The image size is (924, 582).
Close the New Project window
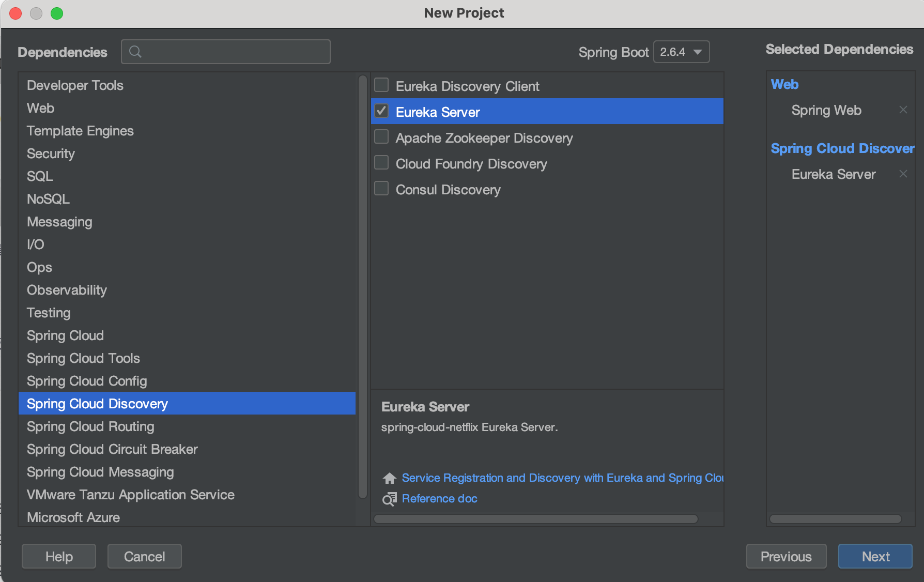(x=16, y=13)
